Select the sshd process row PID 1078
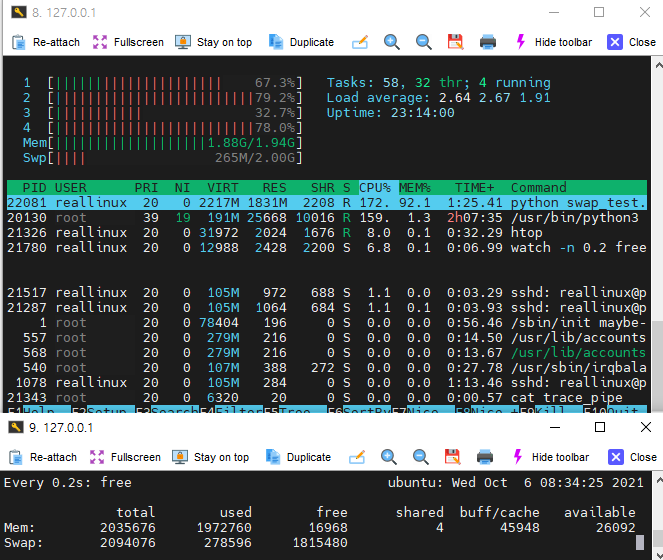Viewport: 663px width, 560px height. (x=327, y=382)
